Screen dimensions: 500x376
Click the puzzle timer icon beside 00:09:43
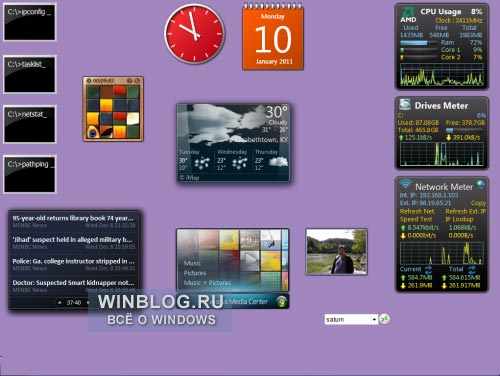(89, 81)
